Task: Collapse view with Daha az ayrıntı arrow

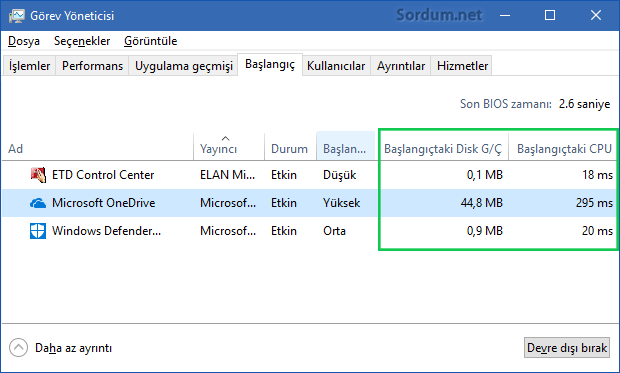Action: [x=18, y=348]
